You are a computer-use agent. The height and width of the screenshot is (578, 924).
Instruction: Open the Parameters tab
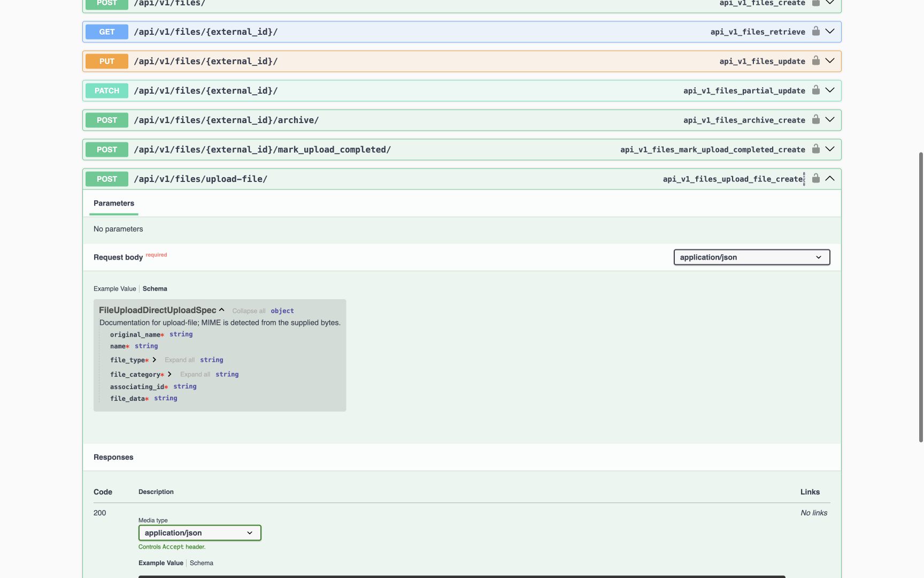point(114,203)
